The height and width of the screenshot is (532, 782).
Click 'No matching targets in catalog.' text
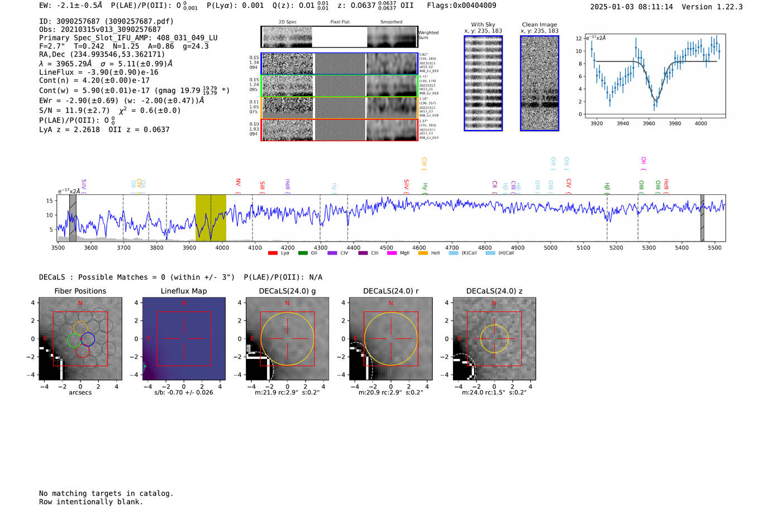tap(106, 493)
